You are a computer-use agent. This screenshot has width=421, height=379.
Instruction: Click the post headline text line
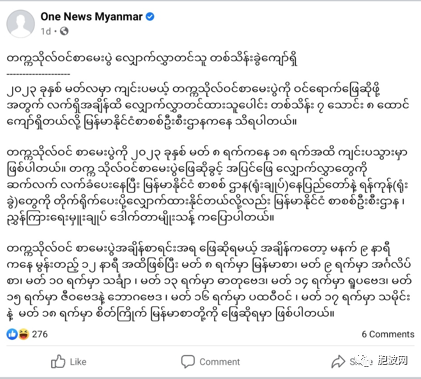152,59
